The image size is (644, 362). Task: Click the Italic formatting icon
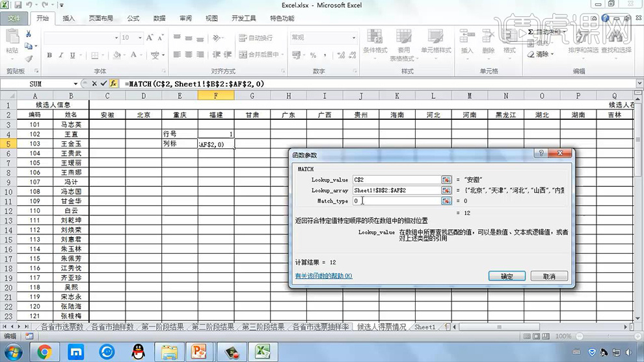click(60, 55)
